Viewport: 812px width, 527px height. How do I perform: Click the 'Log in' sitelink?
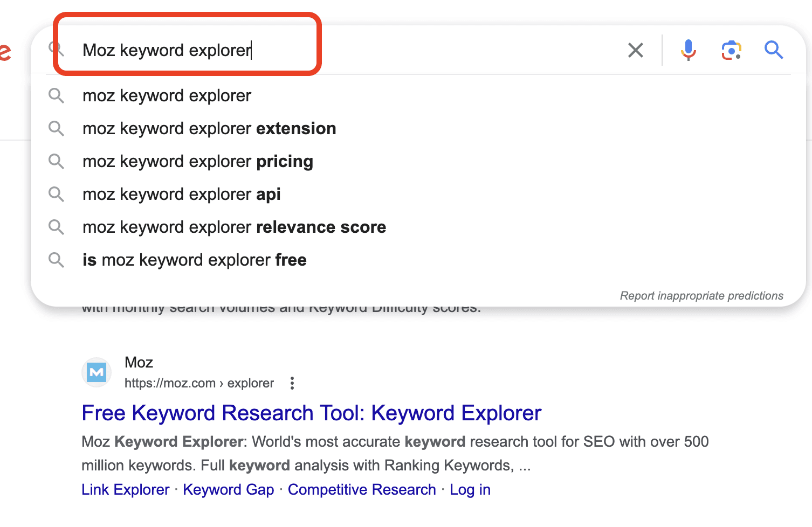[470, 489]
